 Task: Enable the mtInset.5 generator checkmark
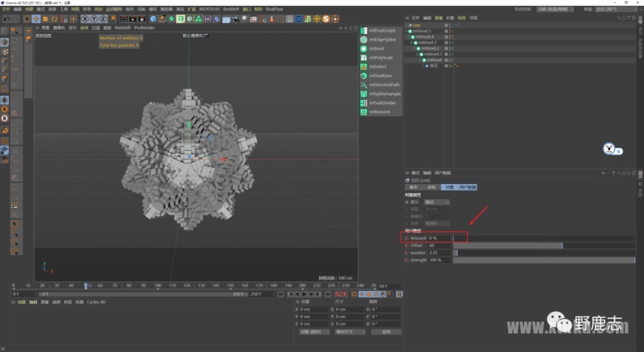pyautogui.click(x=452, y=31)
